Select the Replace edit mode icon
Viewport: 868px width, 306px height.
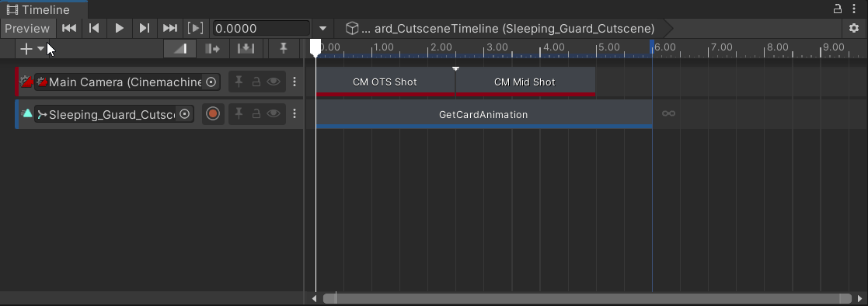tap(246, 49)
